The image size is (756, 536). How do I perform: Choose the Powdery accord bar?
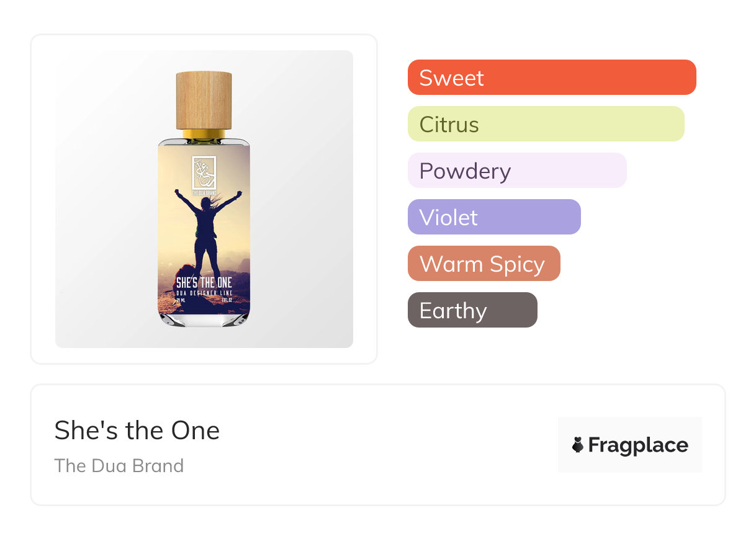(x=517, y=171)
